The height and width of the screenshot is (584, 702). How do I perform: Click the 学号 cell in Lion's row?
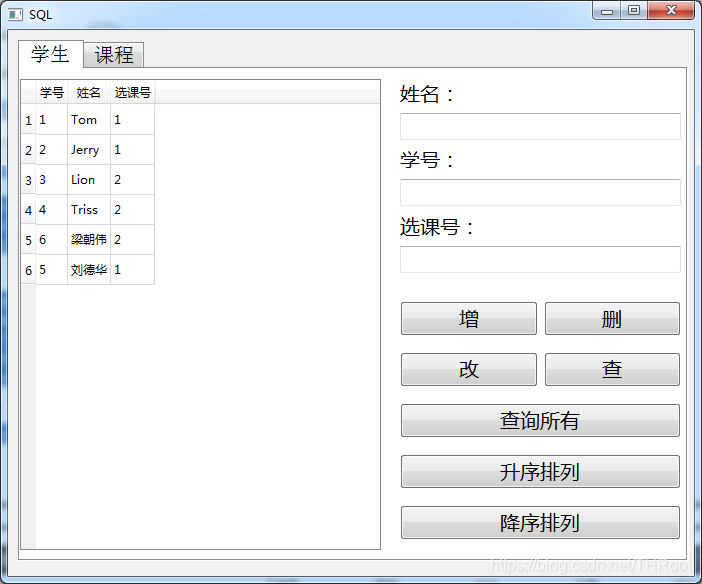(x=51, y=180)
